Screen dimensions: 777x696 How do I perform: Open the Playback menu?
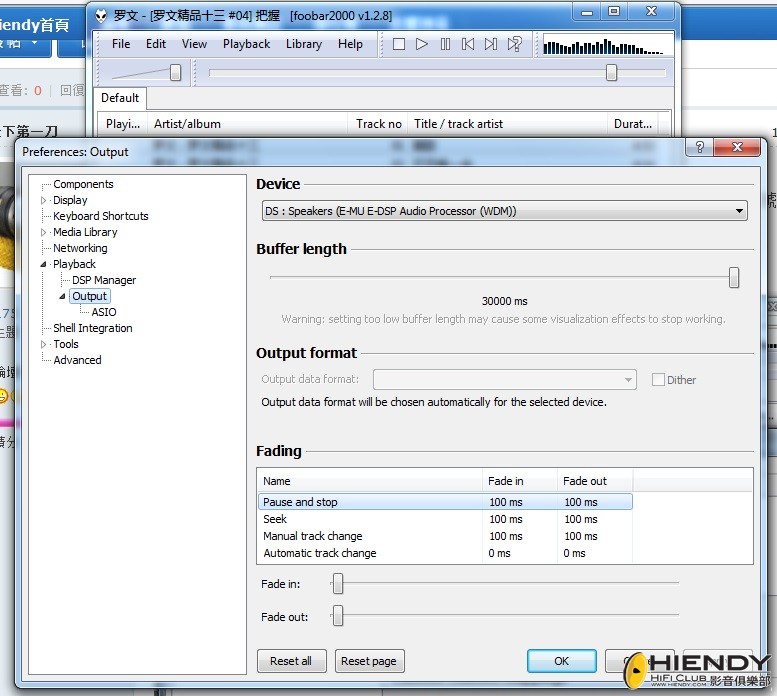click(246, 44)
